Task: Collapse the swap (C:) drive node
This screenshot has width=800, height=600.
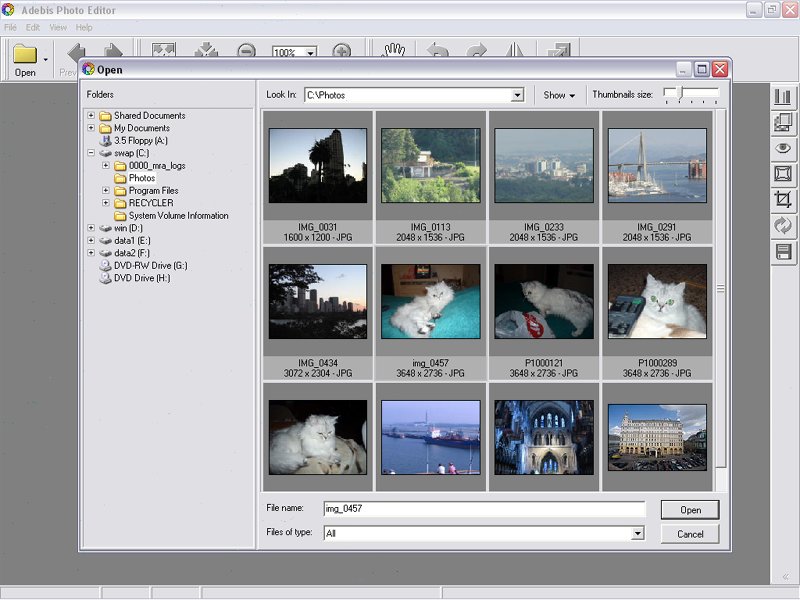Action: point(92,153)
